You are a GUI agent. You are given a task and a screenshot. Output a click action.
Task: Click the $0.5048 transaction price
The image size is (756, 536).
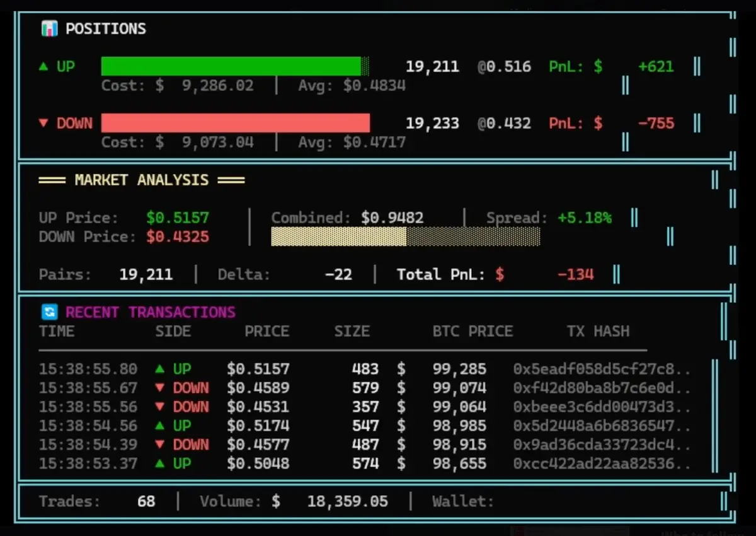258,463
